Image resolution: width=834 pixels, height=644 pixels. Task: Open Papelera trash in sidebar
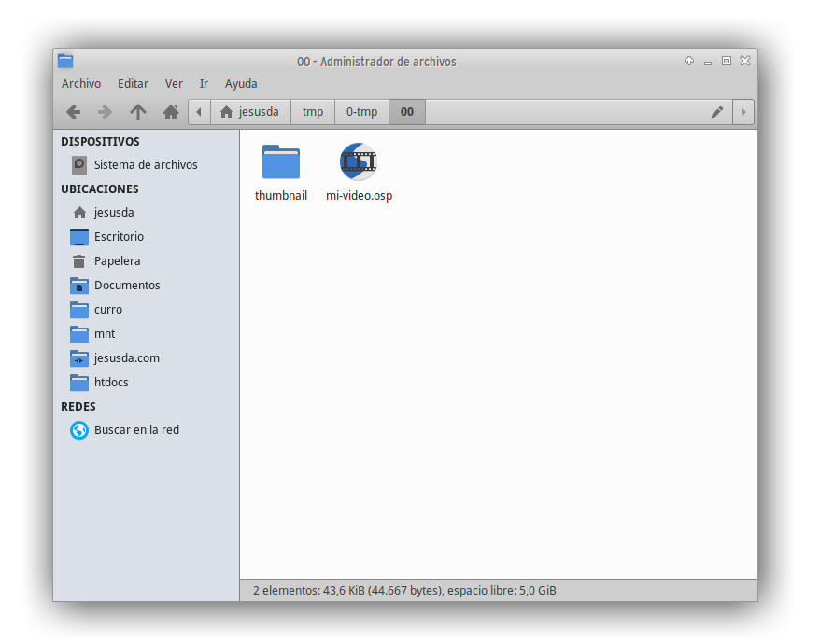click(117, 261)
